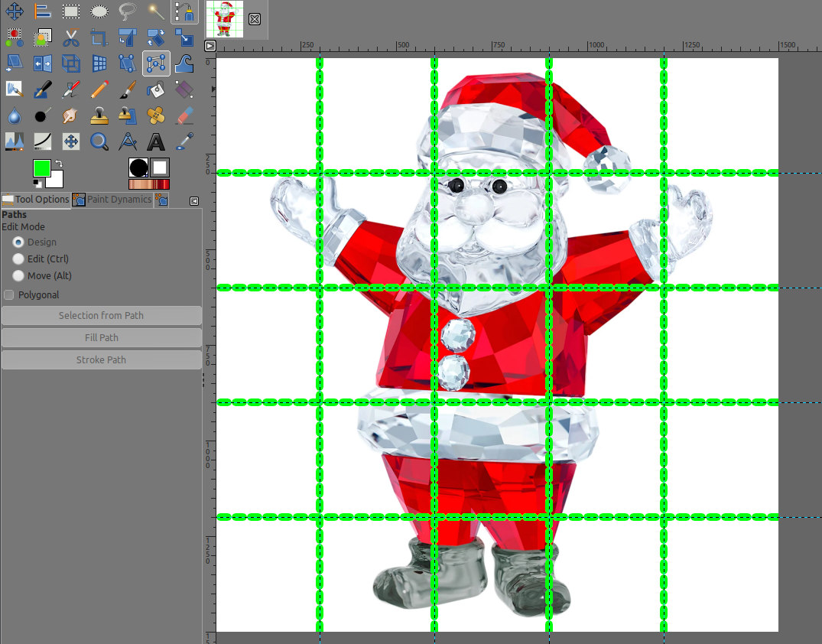Select the Rectangle Select tool

tap(71, 11)
